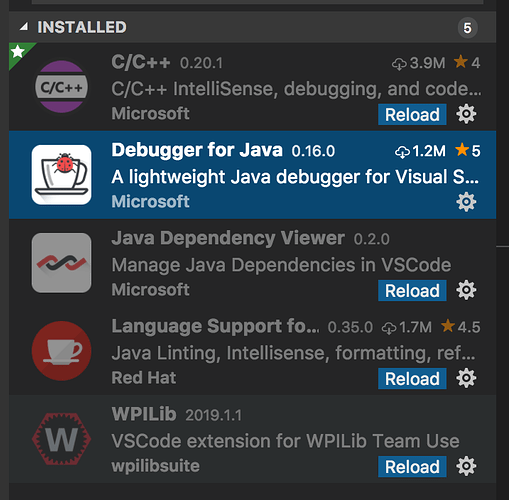
Task: Click Debugger for Java download cloud icon
Action: click(x=402, y=152)
